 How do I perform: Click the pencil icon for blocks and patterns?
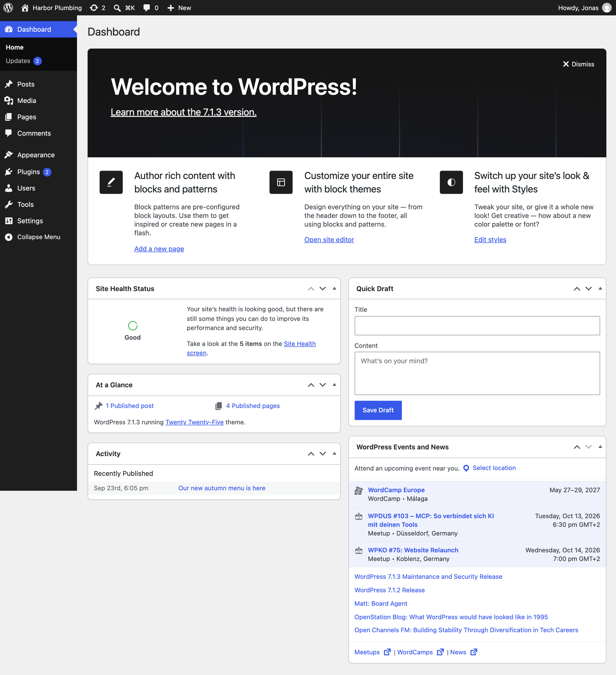point(111,182)
